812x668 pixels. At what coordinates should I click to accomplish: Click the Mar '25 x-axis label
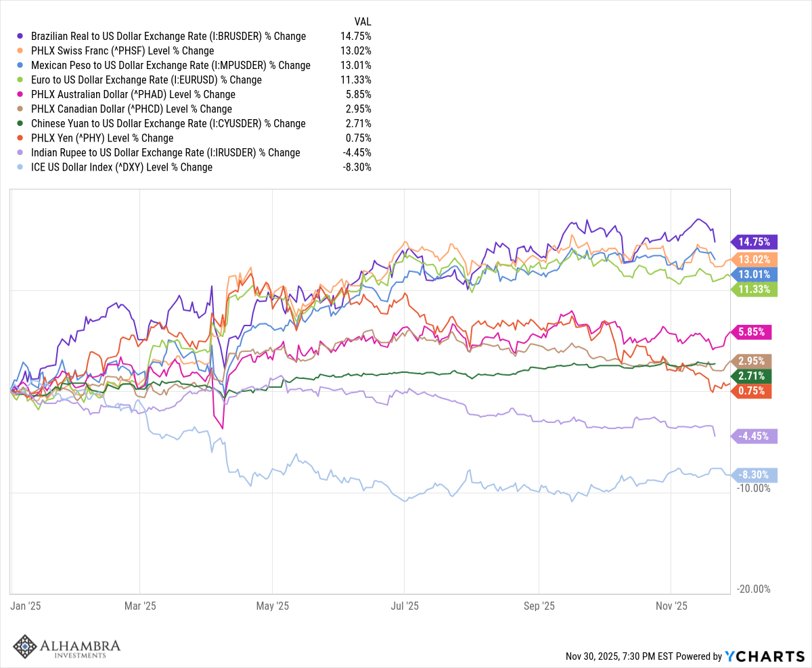coord(140,606)
